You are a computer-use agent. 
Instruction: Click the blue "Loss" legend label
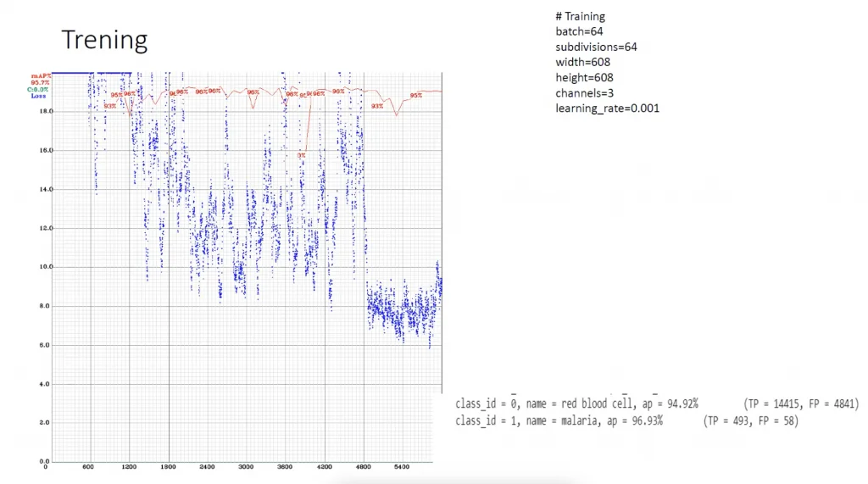click(x=38, y=96)
